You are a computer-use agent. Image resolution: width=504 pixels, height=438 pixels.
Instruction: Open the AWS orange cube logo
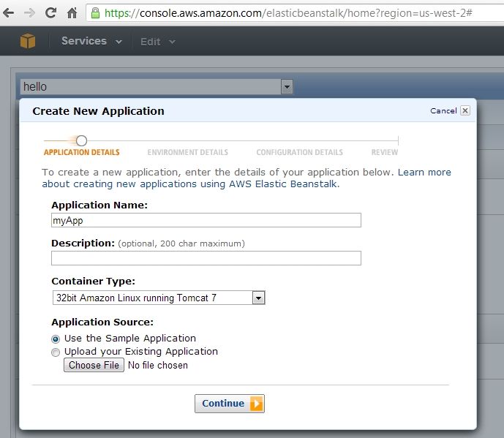coord(28,41)
